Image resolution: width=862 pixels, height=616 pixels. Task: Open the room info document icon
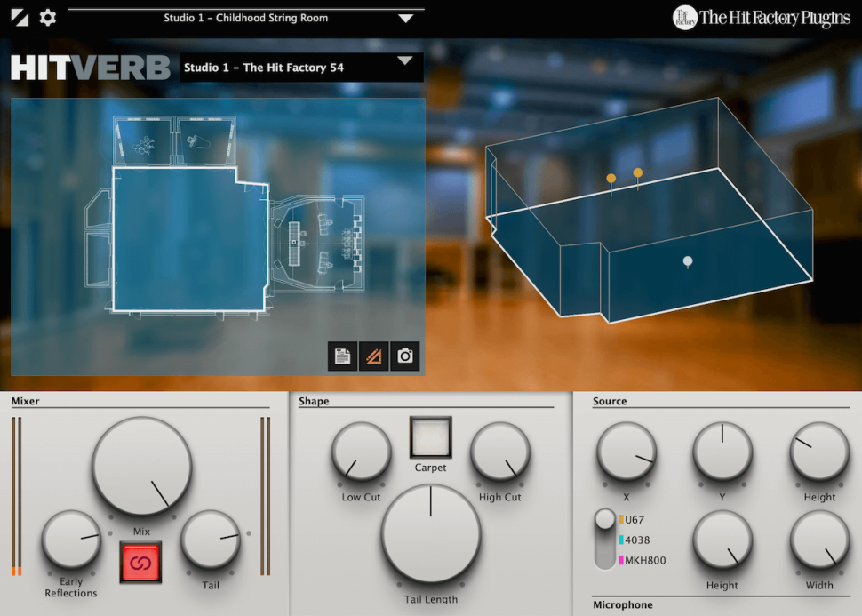(342, 356)
